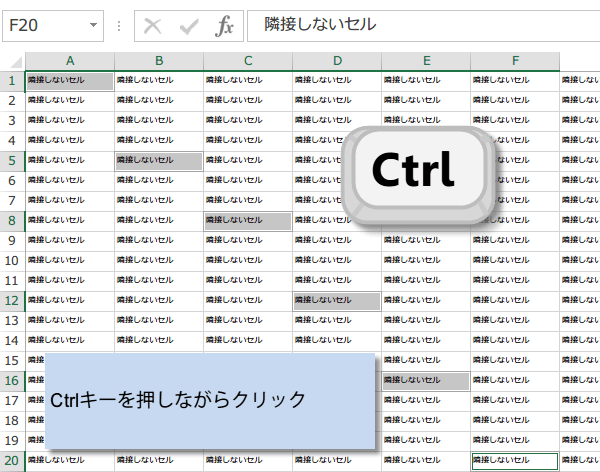The image size is (600, 472).
Task: Select column F by its header
Action: click(515, 61)
